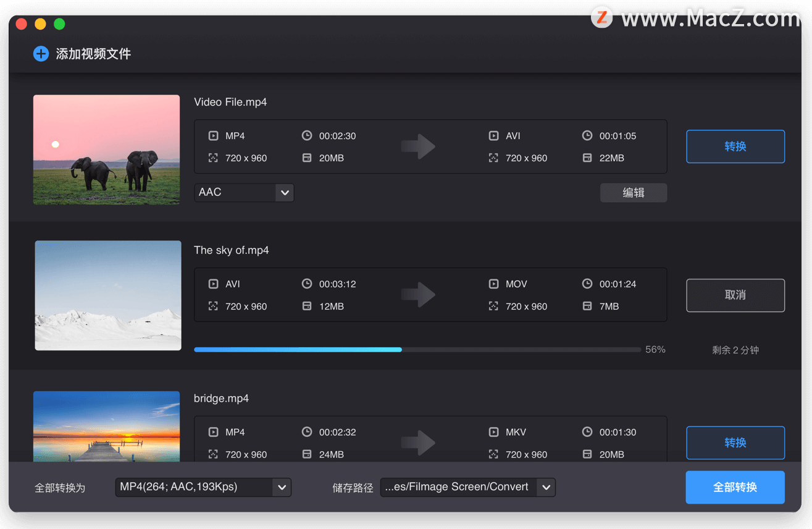This screenshot has width=812, height=529.
Task: Click 转换 button for Video File.mp4
Action: tap(735, 146)
